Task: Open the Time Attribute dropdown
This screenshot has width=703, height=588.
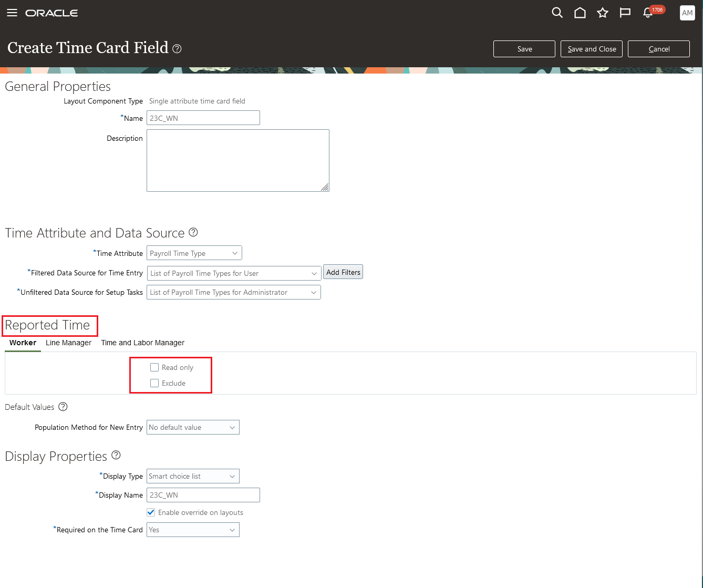Action: coord(235,253)
